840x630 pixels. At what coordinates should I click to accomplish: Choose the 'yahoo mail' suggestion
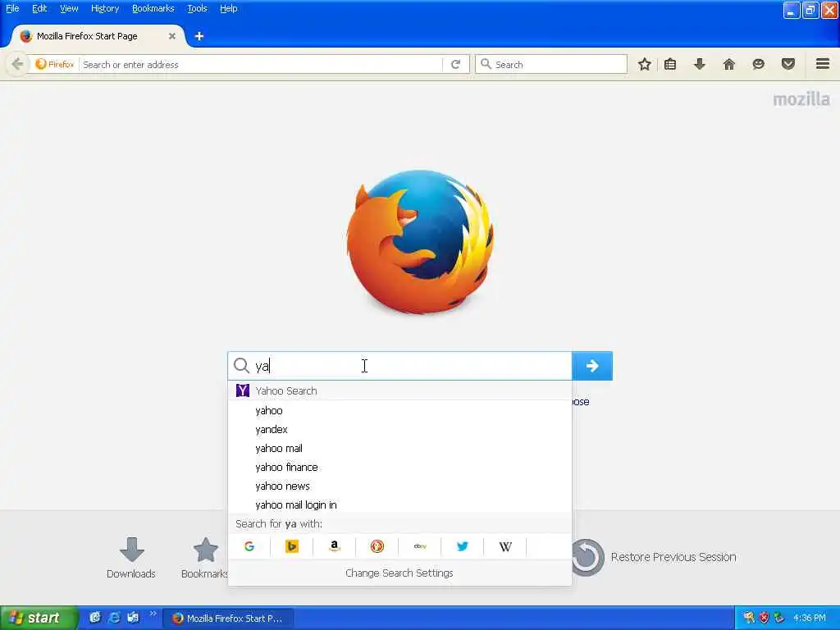tap(400, 448)
